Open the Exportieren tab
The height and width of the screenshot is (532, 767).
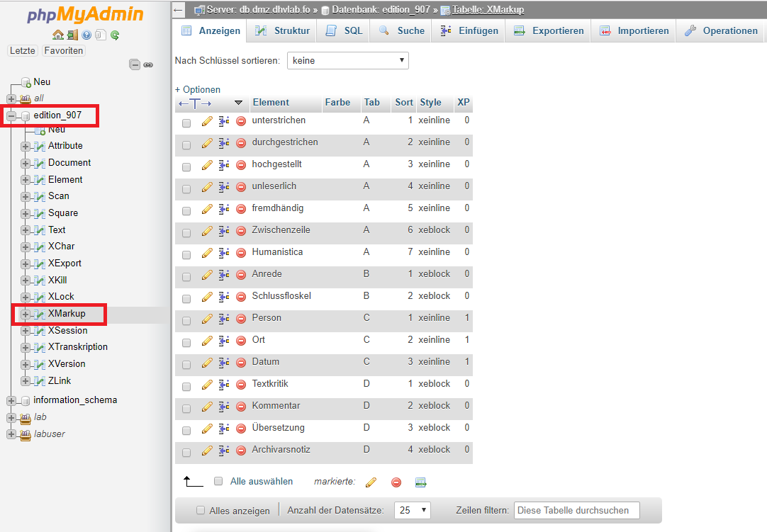[549, 31]
